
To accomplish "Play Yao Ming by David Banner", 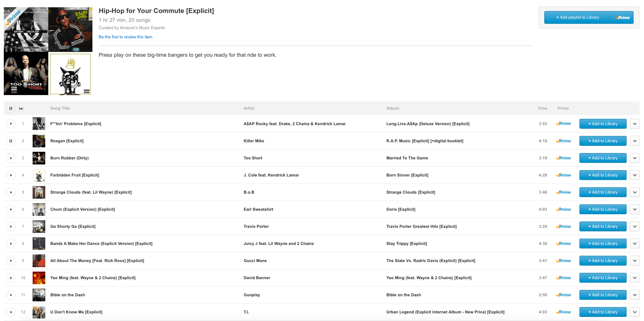I will (10, 278).
